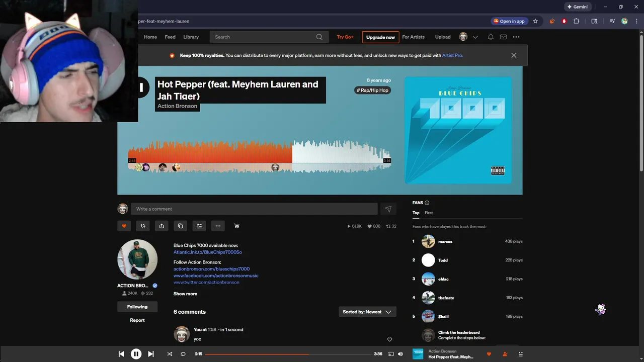The image size is (644, 362).
Task: Open the Upload page
Action: click(443, 37)
